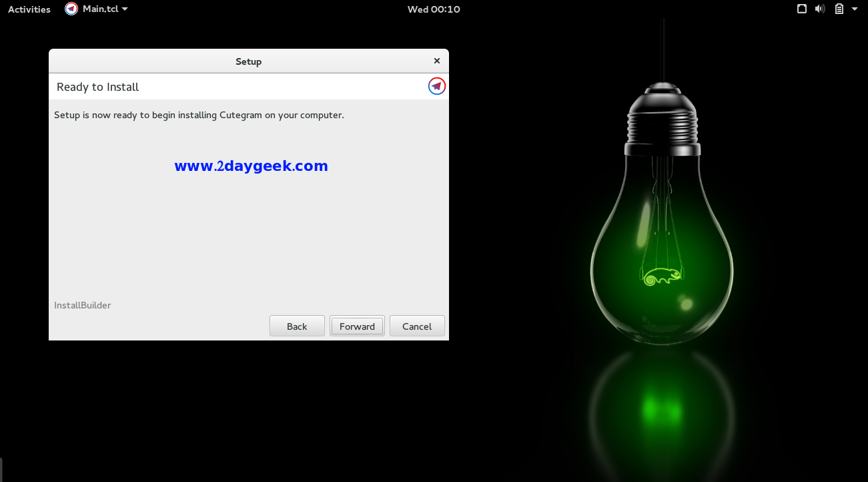868x482 pixels.
Task: Open the Activities overview
Action: click(29, 9)
